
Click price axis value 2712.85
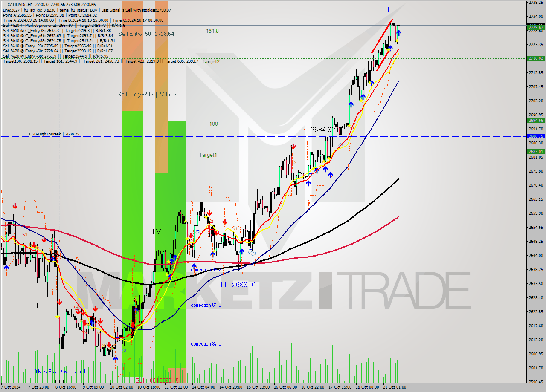pyautogui.click(x=536, y=72)
